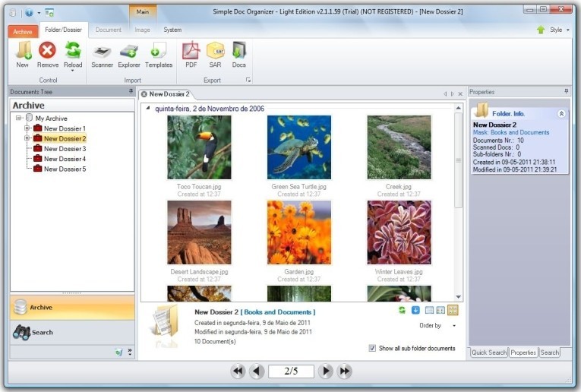Click the green refresh icon in the dossier info bar
Image resolution: width=581 pixels, height=392 pixels.
tap(402, 310)
